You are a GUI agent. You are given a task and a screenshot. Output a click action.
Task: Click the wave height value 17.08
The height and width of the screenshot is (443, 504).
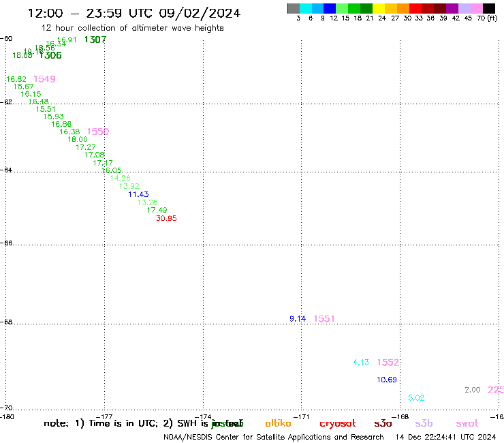pyautogui.click(x=95, y=155)
